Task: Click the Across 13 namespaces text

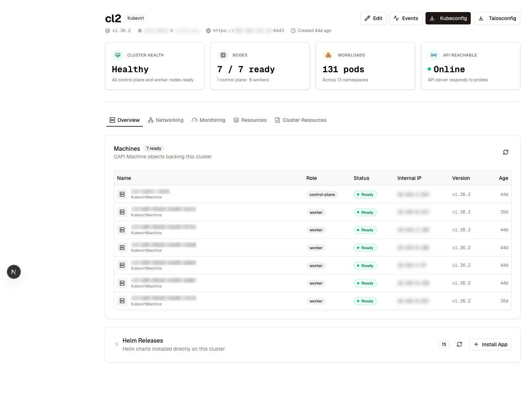Action: click(345, 80)
